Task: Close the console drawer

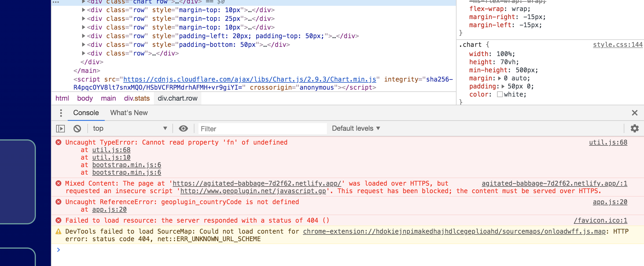Action: 635,113
